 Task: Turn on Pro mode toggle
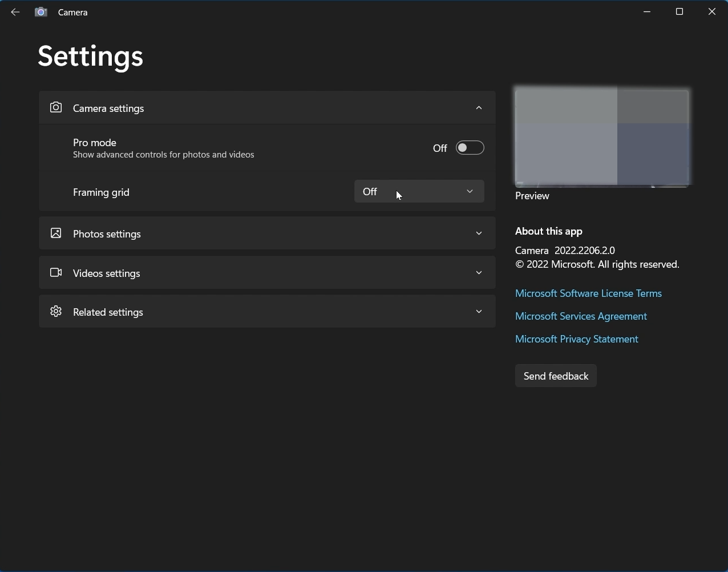(x=470, y=148)
